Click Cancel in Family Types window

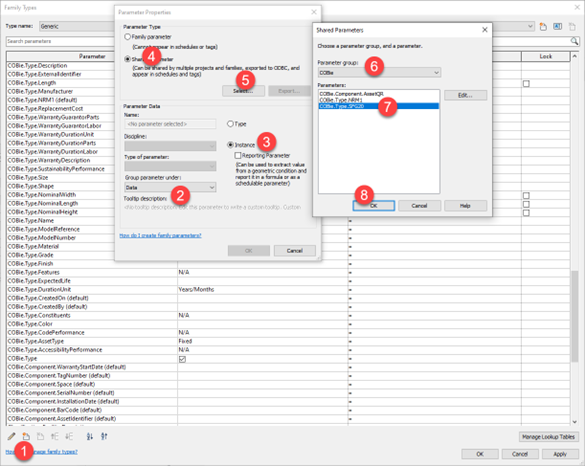click(x=520, y=454)
